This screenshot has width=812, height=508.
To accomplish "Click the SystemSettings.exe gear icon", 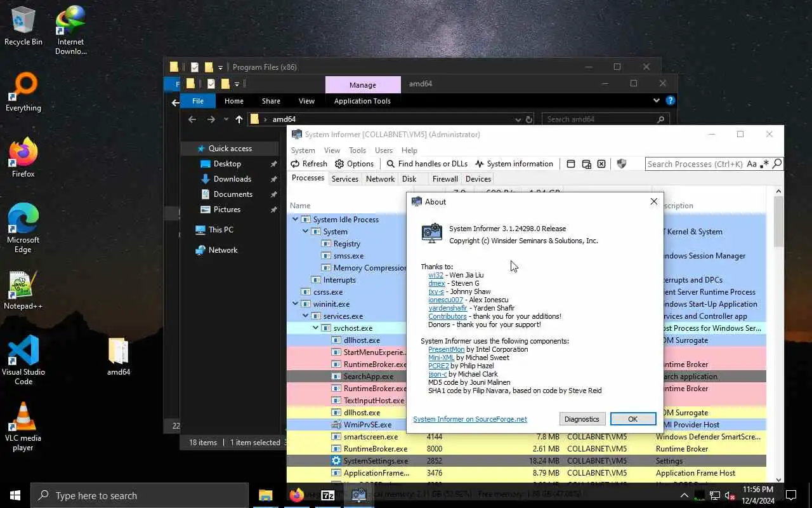I will (x=336, y=461).
